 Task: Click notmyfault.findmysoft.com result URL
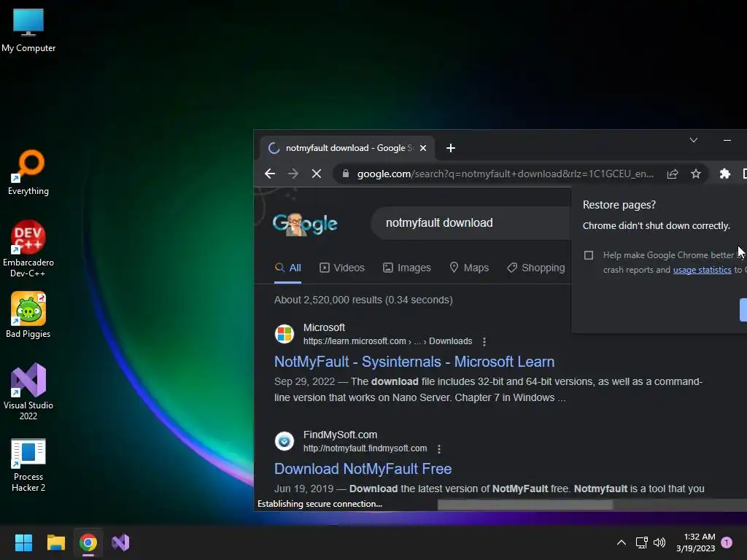click(365, 448)
